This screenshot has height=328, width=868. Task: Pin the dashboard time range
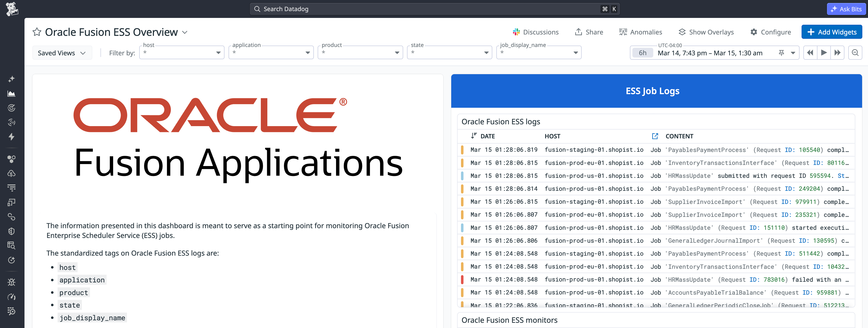click(781, 53)
